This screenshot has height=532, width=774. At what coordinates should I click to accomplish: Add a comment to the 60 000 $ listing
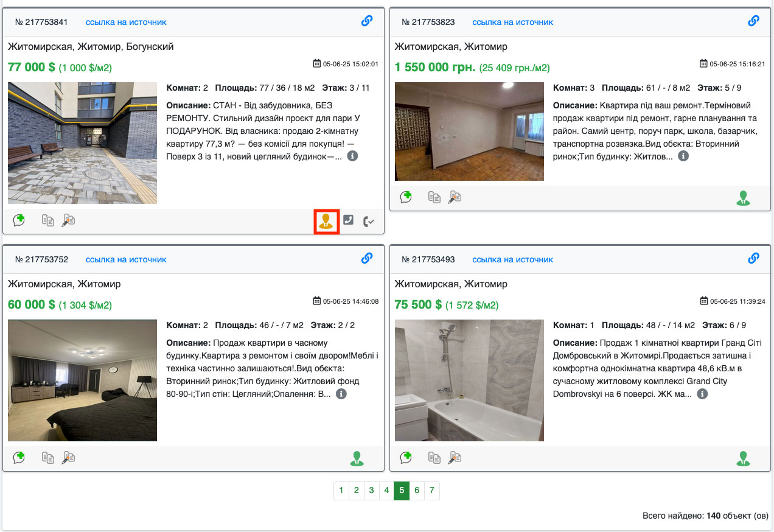(x=19, y=457)
